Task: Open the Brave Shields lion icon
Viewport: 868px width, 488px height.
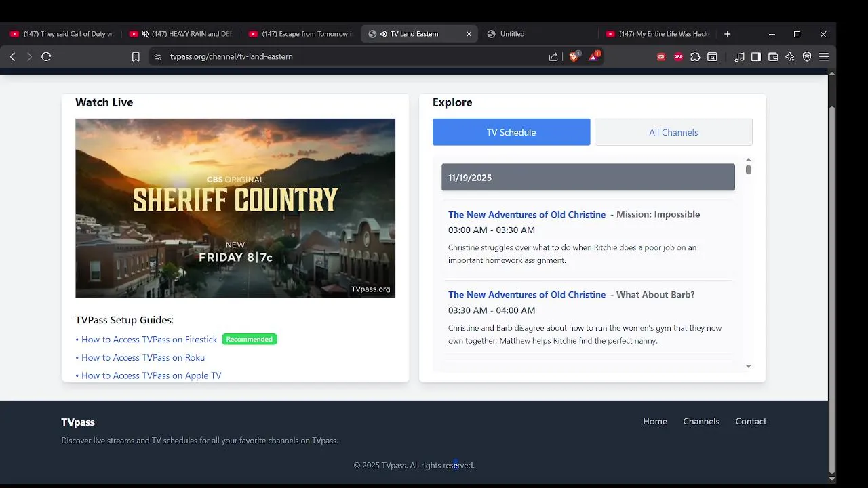Action: pyautogui.click(x=574, y=57)
